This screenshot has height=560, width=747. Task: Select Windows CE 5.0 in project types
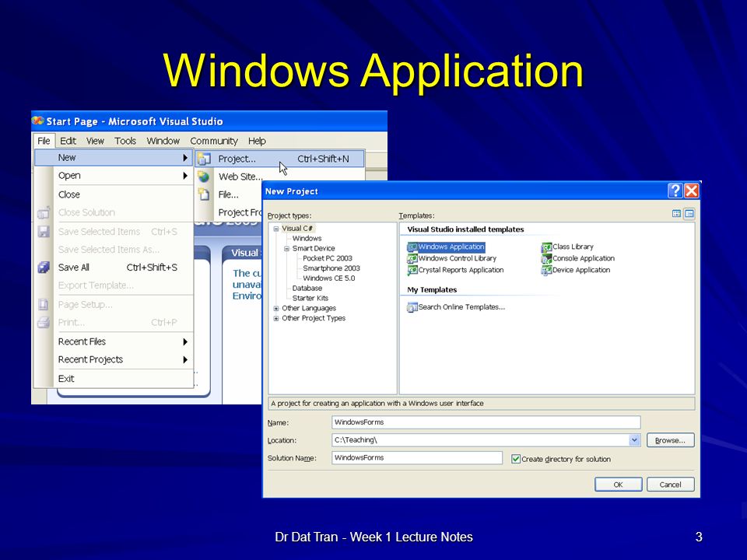coord(328,278)
